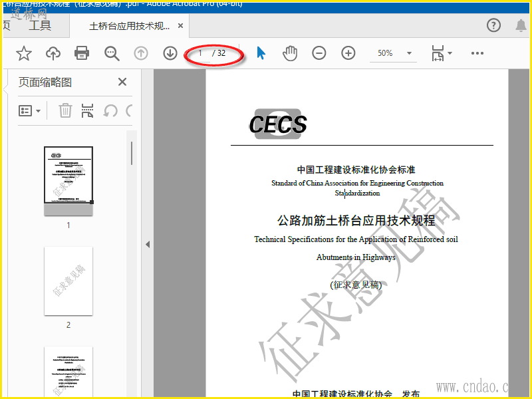532x399 pixels.
Task: Click the (征求意见稿) text on the page
Action: click(x=356, y=285)
